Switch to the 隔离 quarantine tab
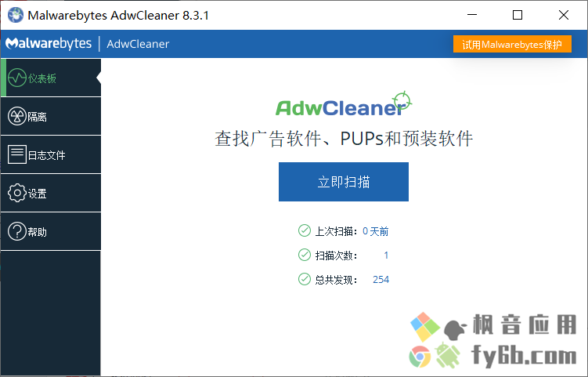 (51, 116)
